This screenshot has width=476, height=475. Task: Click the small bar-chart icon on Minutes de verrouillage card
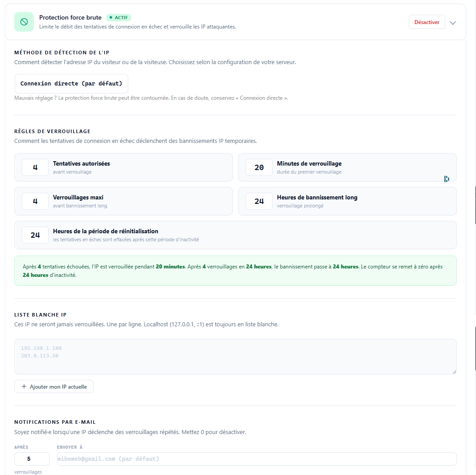446,179
